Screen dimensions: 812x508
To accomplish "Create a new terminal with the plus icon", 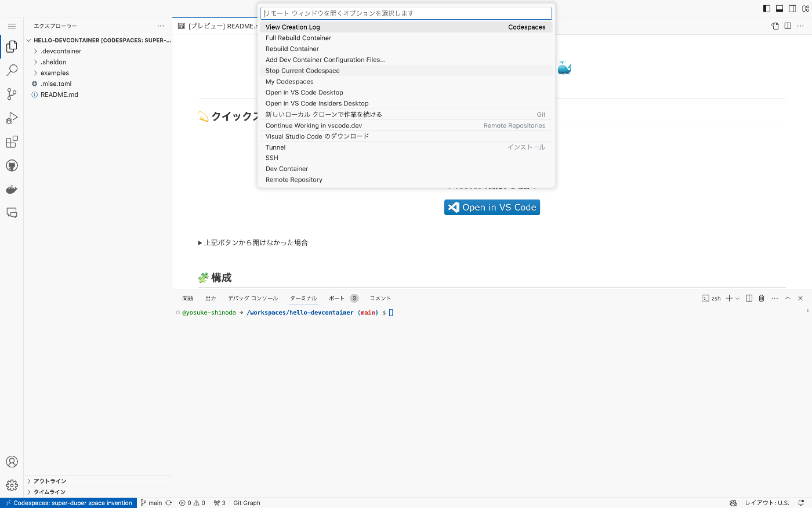I will [729, 298].
